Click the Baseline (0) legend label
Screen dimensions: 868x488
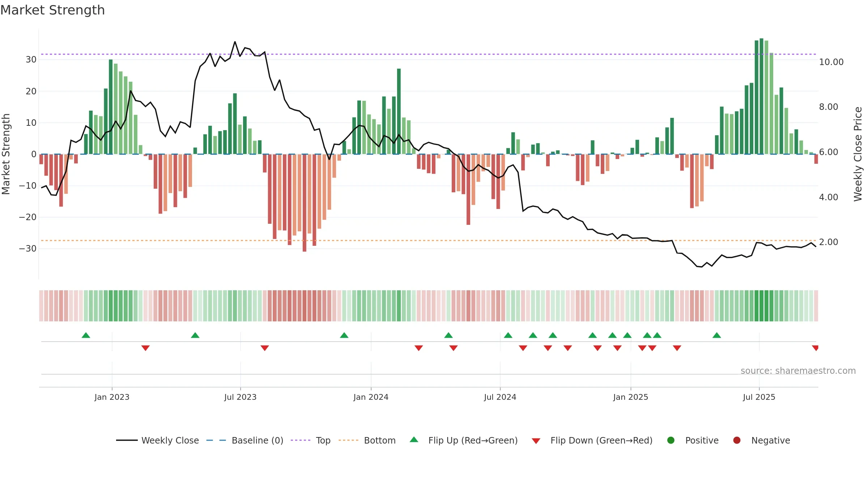coord(258,440)
